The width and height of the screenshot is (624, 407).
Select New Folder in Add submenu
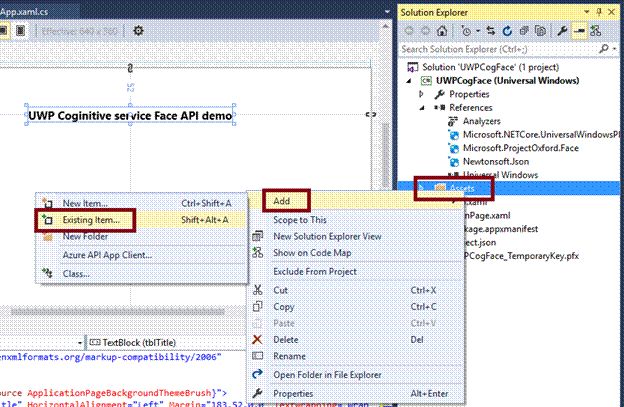point(85,236)
